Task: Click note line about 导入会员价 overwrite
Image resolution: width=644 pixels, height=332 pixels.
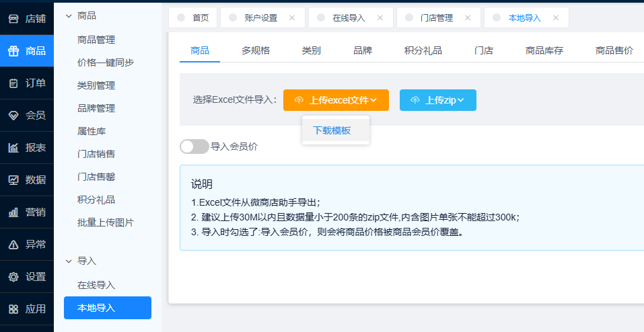Action: 327,233
